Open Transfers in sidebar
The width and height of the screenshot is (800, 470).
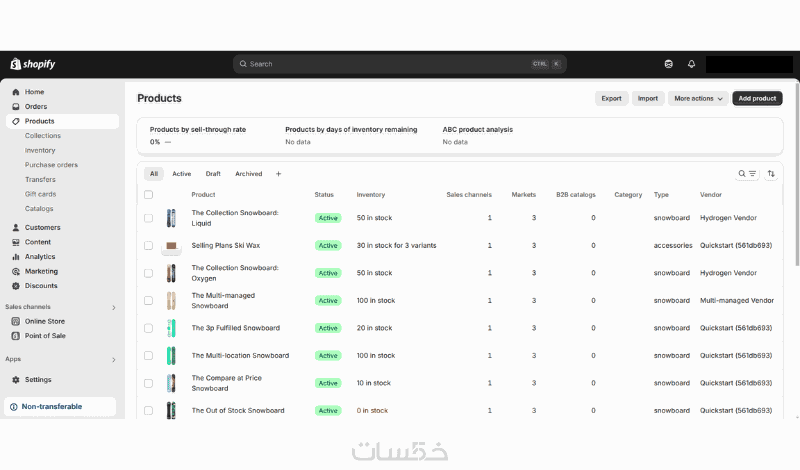[40, 180]
